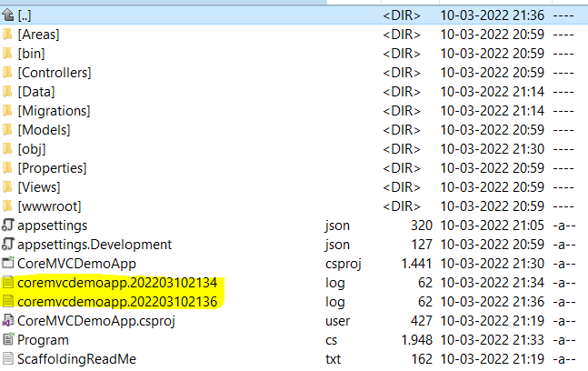Click the coremvcdemoapp.202203102136 log file icon
This screenshot has height=371, width=588.
(x=8, y=302)
